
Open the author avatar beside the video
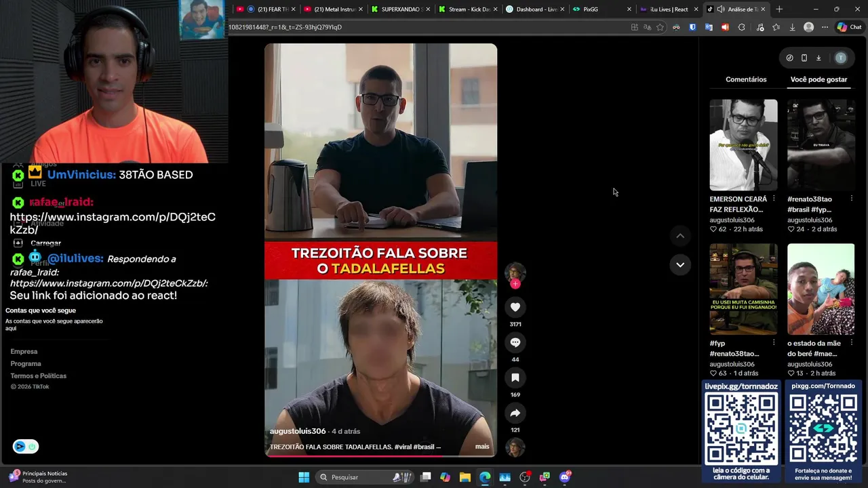point(515,272)
